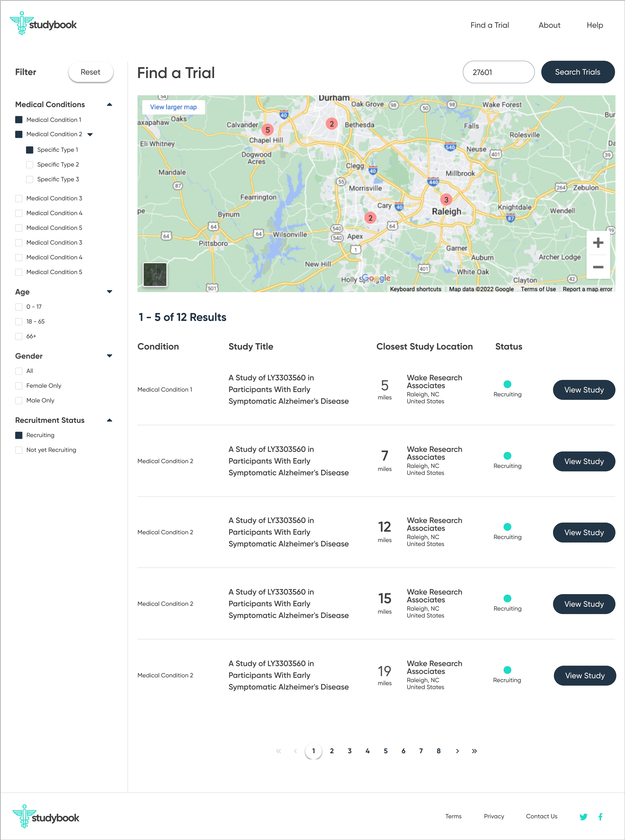Reset all filters
Screen dimensions: 625x840
pos(90,72)
